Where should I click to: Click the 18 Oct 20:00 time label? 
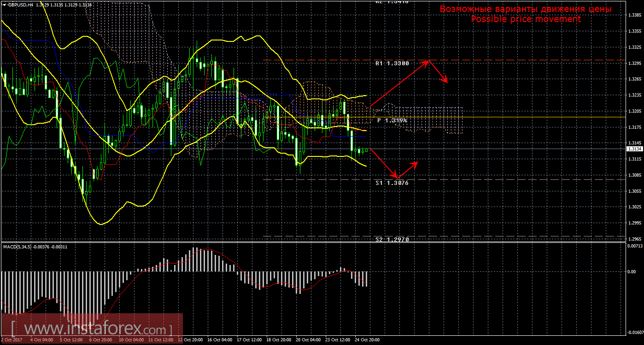click(x=278, y=340)
